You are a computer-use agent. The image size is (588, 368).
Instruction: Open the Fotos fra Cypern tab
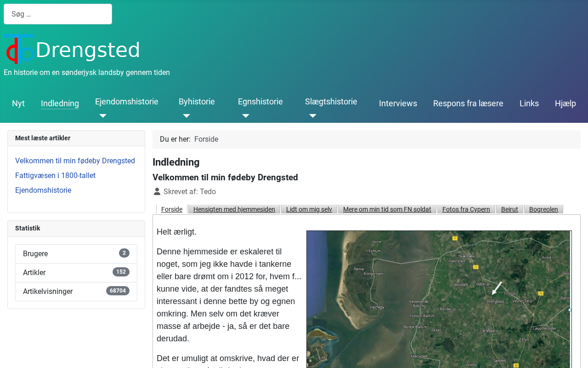coord(466,209)
